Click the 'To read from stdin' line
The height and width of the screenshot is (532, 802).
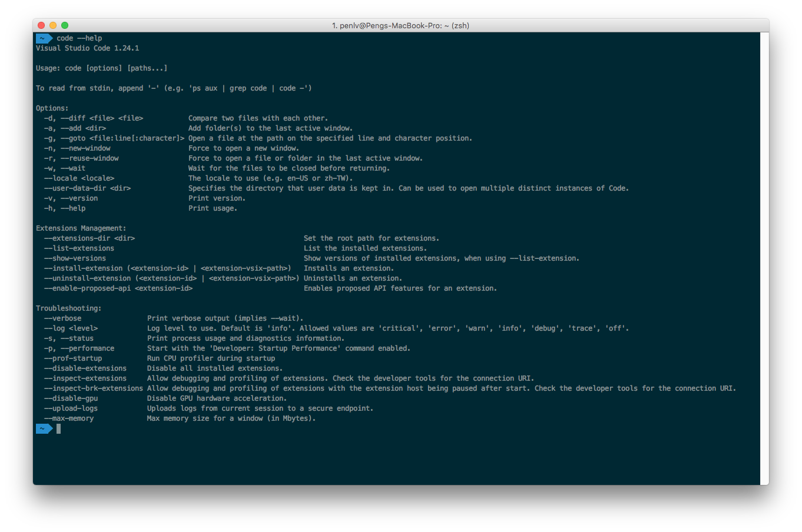pos(174,88)
